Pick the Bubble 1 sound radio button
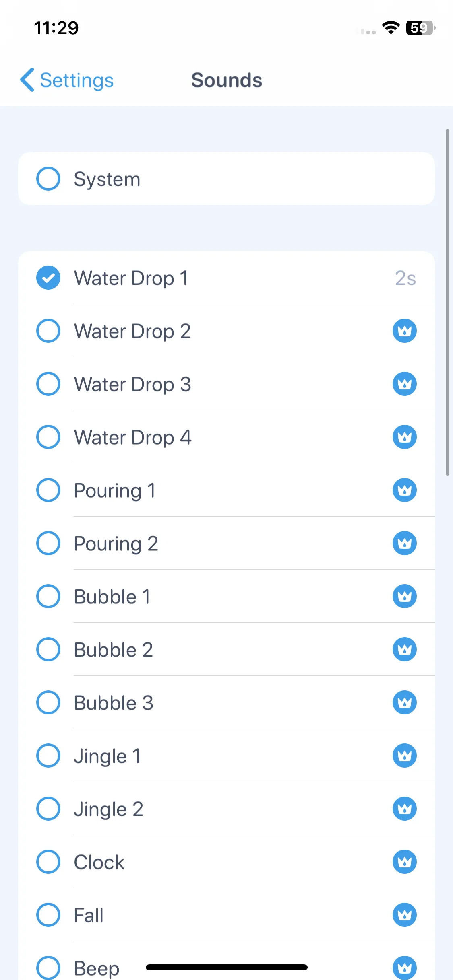The width and height of the screenshot is (453, 980). [x=48, y=596]
